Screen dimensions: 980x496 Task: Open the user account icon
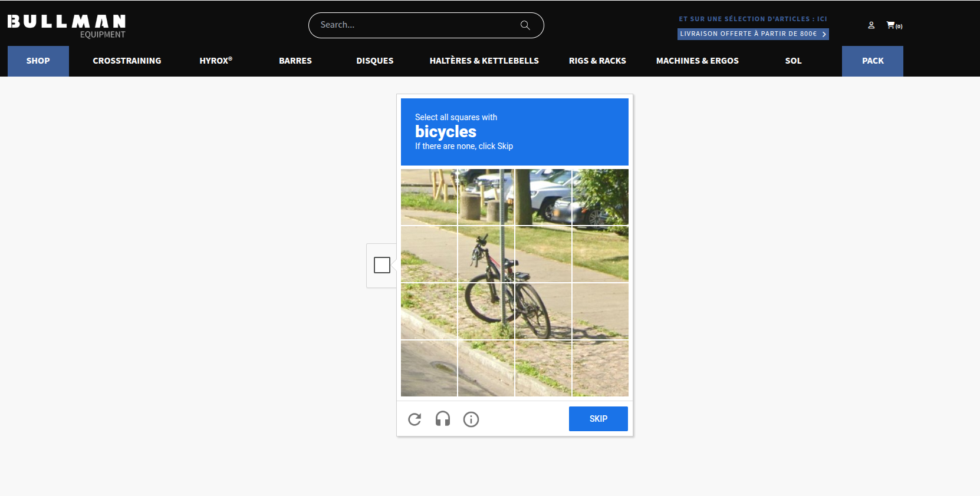coord(871,25)
